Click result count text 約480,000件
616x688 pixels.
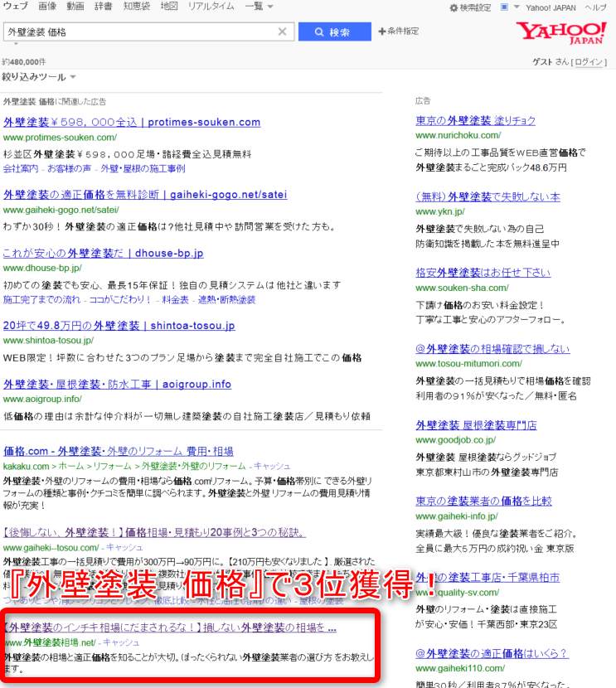[24, 62]
